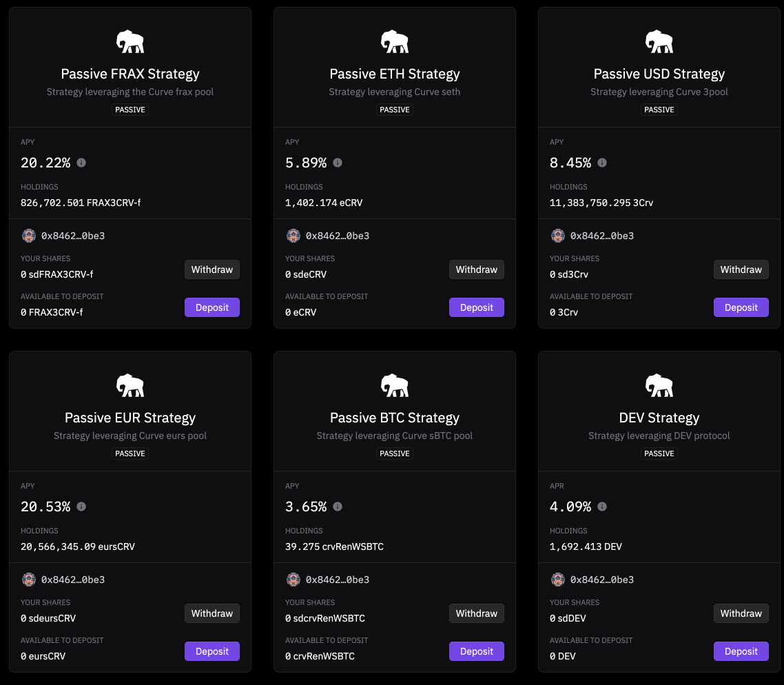784x685 pixels.
Task: Click wallet avatar on Passive EUR Strategy card
Action: point(29,580)
